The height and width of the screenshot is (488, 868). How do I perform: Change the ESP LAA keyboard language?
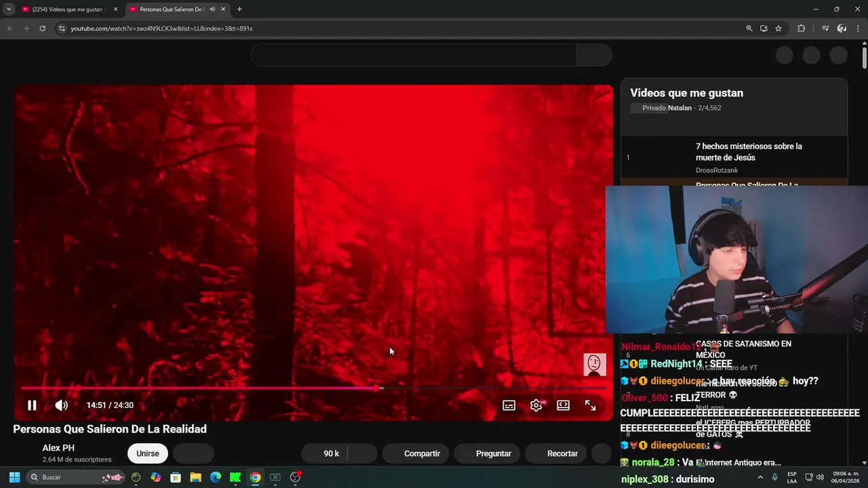[792, 477]
